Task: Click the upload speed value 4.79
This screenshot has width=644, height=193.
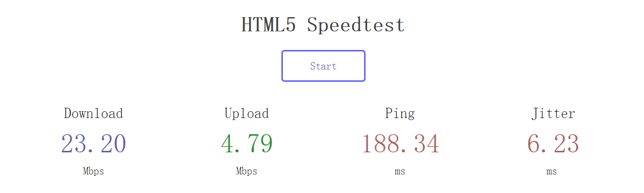Action: (247, 144)
